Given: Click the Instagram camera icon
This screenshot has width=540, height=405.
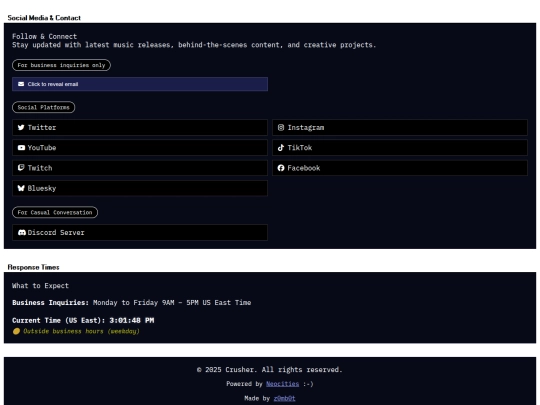Looking at the screenshot, I should pos(281,127).
